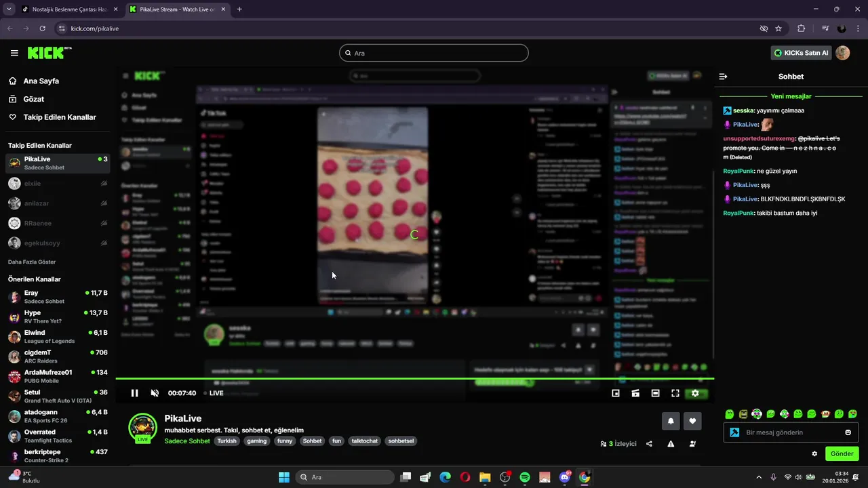Screen dimensions: 868x488
Task: Click the user icon next to report triangle
Action: click(692, 444)
